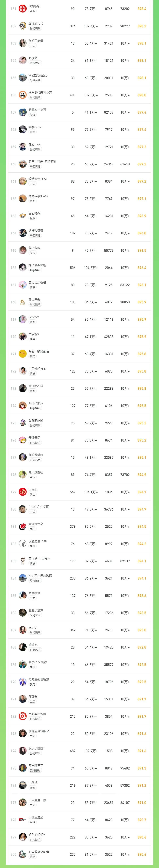Click the 财经 category tag under 大咖生意经
Image resolution: width=159 pixels, height=868 pixels.
(x=33, y=822)
